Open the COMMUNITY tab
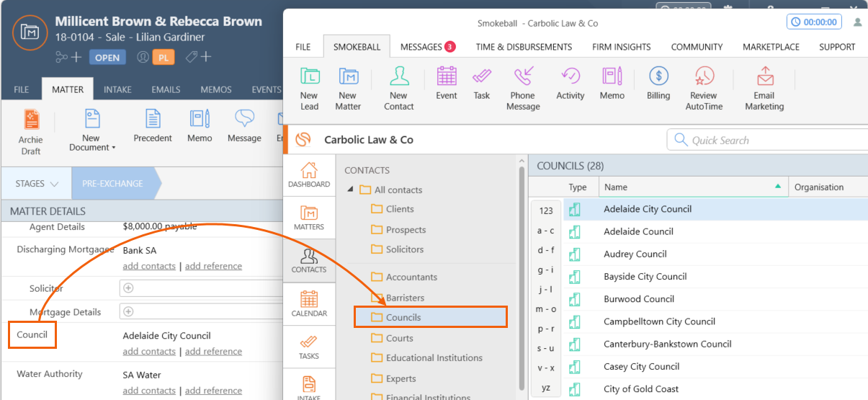This screenshot has height=400, width=868. click(x=697, y=47)
